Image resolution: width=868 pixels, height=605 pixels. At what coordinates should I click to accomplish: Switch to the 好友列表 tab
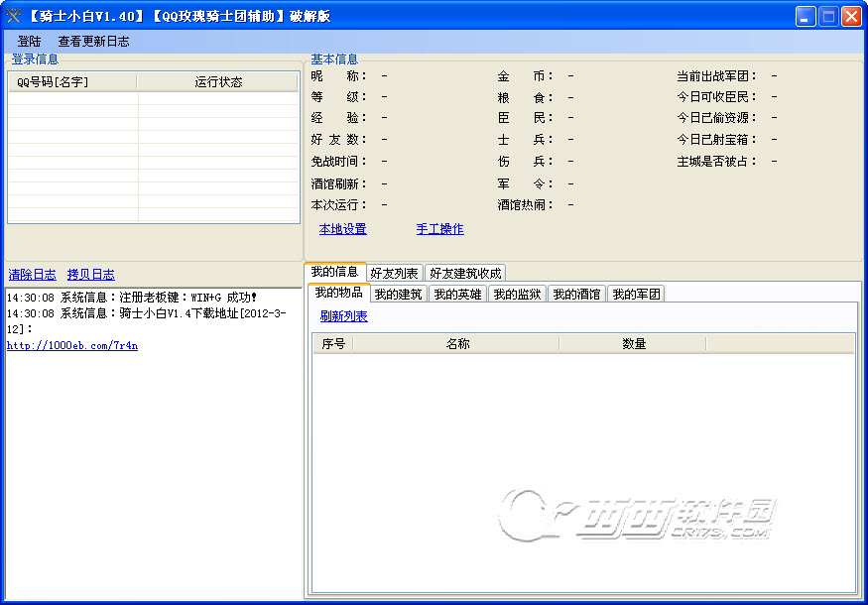[x=394, y=273]
